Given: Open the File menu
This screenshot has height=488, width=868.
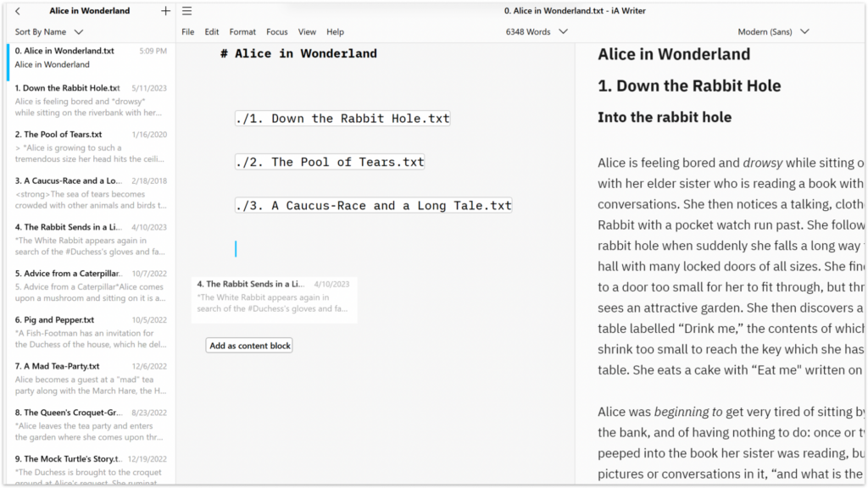Looking at the screenshot, I should point(187,32).
